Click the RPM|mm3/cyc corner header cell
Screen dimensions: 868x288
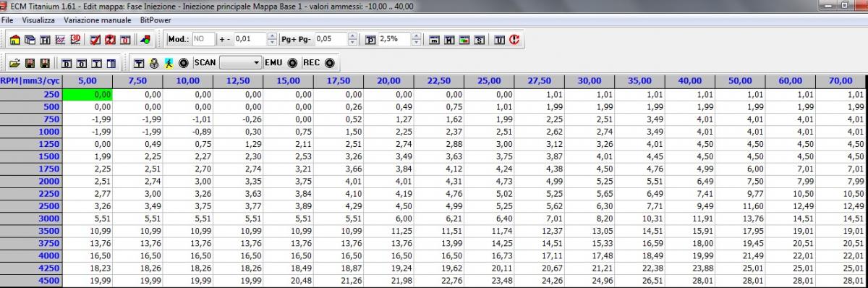tap(31, 81)
